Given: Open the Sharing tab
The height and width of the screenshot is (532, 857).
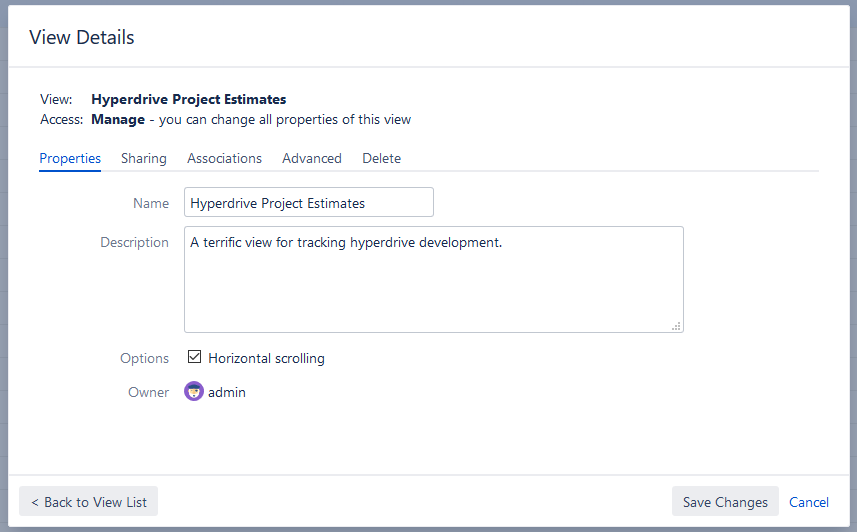Looking at the screenshot, I should click(144, 158).
